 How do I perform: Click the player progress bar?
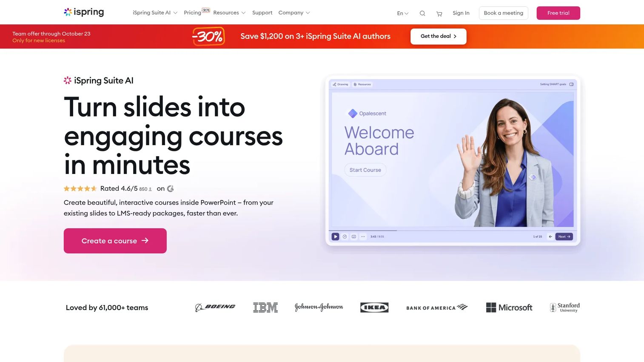[452, 231]
